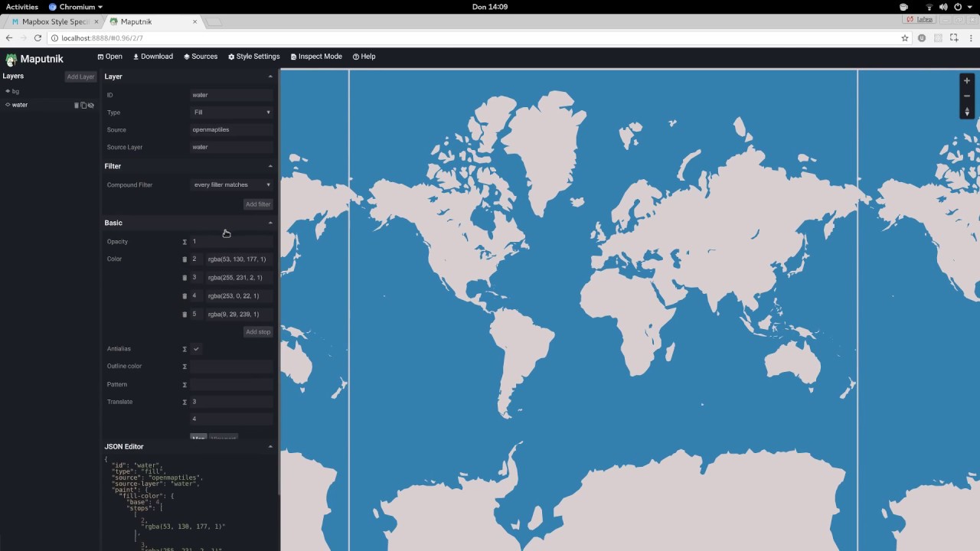Collapse the Basic section

[270, 223]
